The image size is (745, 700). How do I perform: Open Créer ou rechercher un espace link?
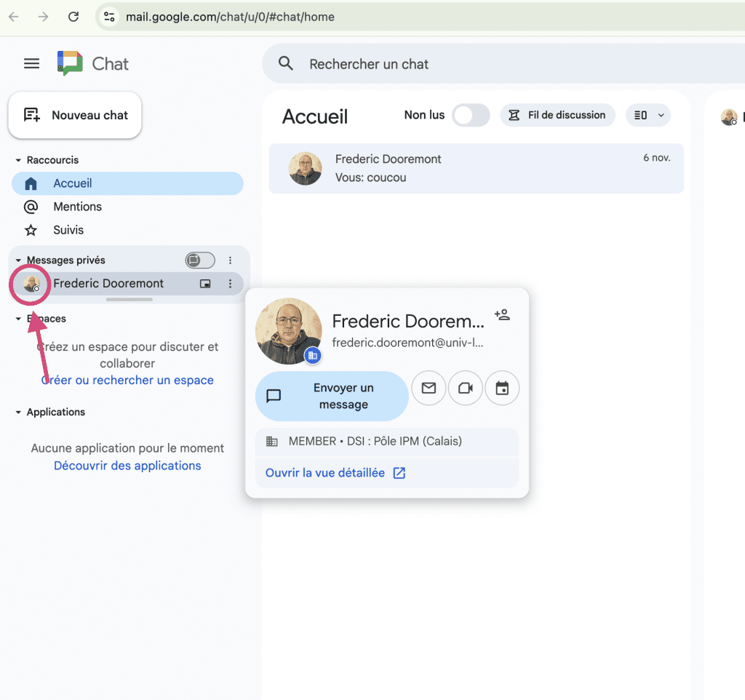click(x=127, y=380)
